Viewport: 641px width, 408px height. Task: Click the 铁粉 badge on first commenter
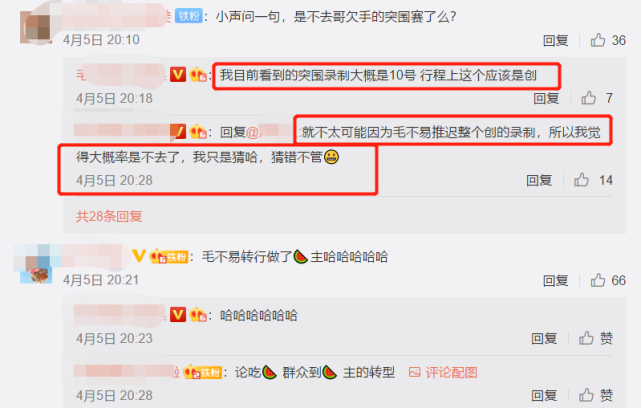188,16
